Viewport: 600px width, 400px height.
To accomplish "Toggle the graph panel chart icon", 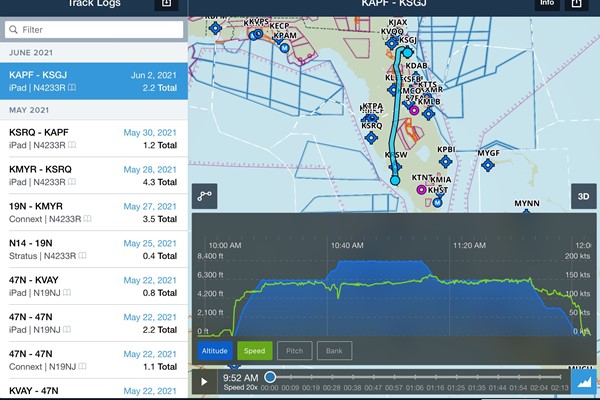I will click(583, 381).
